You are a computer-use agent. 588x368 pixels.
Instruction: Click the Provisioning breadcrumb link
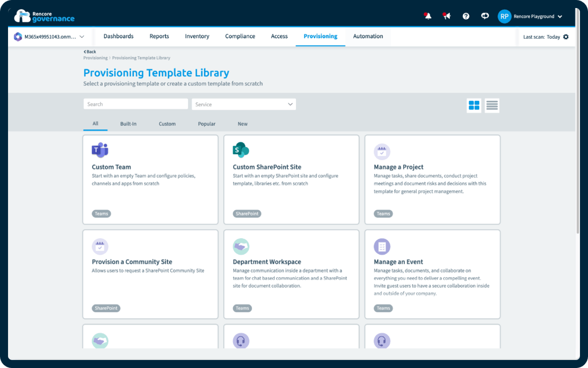click(96, 58)
